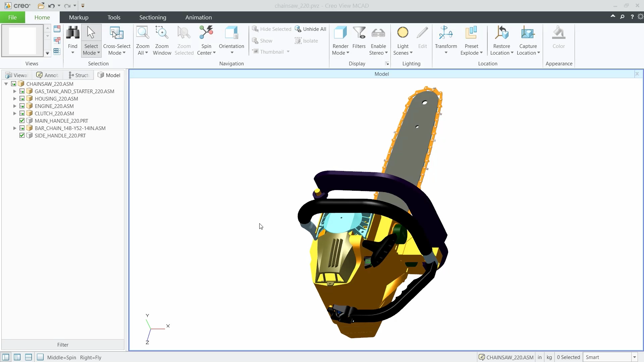Click the kg mass units indicator
Image resolution: width=644 pixels, height=362 pixels.
pos(549,357)
